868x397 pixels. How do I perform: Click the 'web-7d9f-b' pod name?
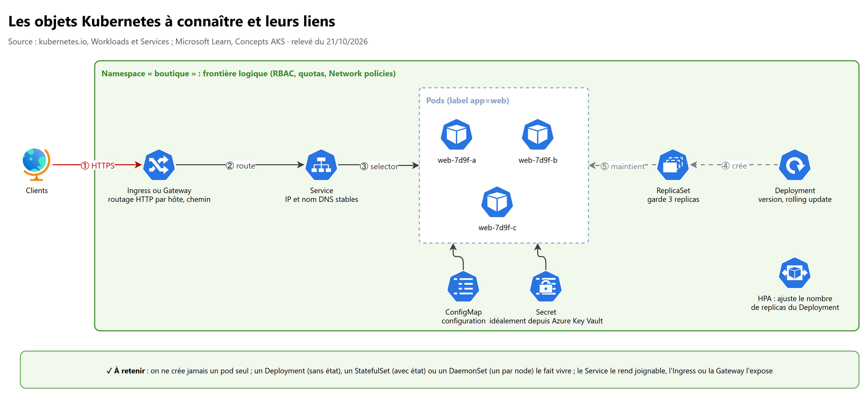(538, 160)
